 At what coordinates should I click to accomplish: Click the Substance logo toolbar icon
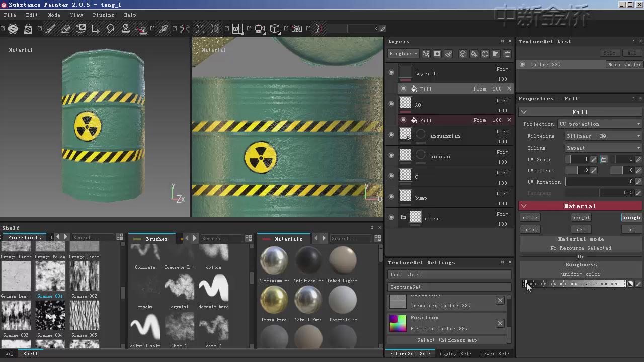click(13, 29)
